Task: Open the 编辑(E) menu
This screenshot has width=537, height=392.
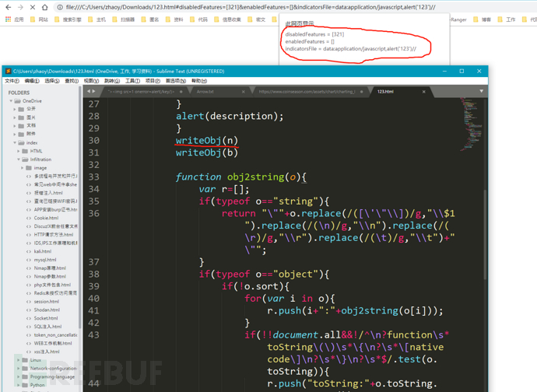Action: (32, 81)
